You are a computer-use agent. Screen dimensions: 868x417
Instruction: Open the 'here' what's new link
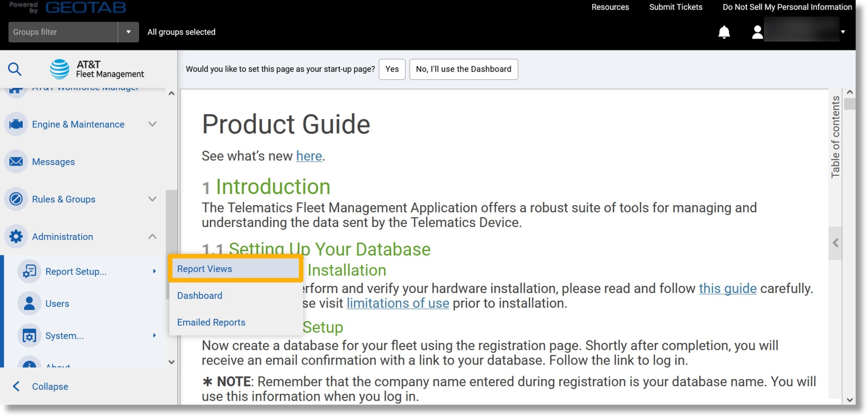tap(309, 156)
